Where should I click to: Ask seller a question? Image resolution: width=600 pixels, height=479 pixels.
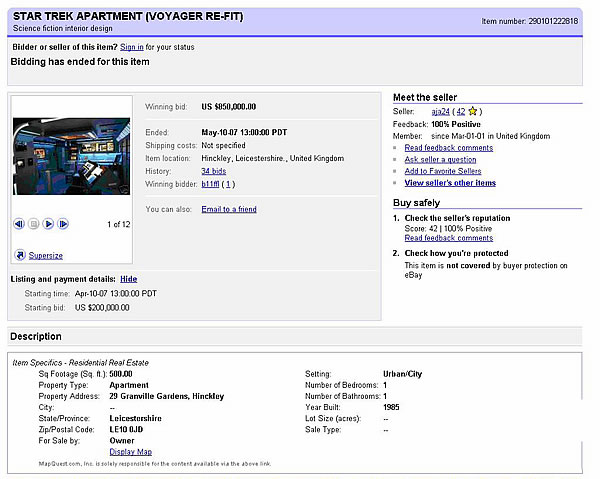click(440, 160)
